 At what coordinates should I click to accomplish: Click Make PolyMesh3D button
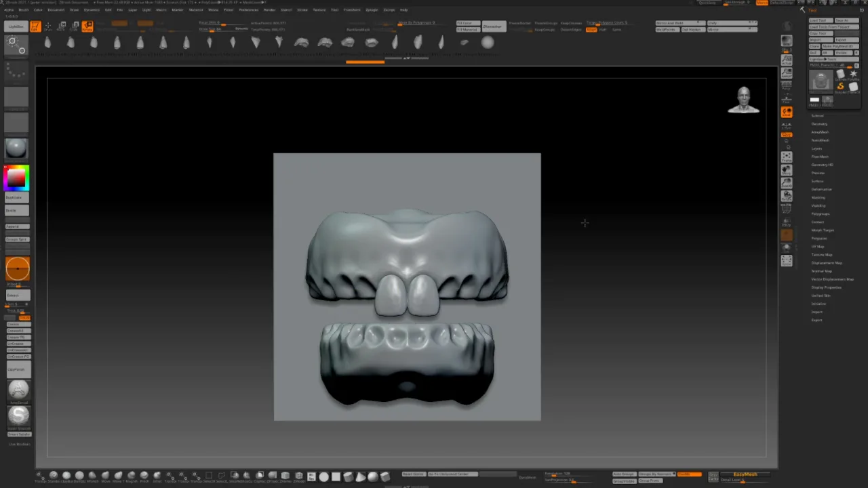coord(841,46)
